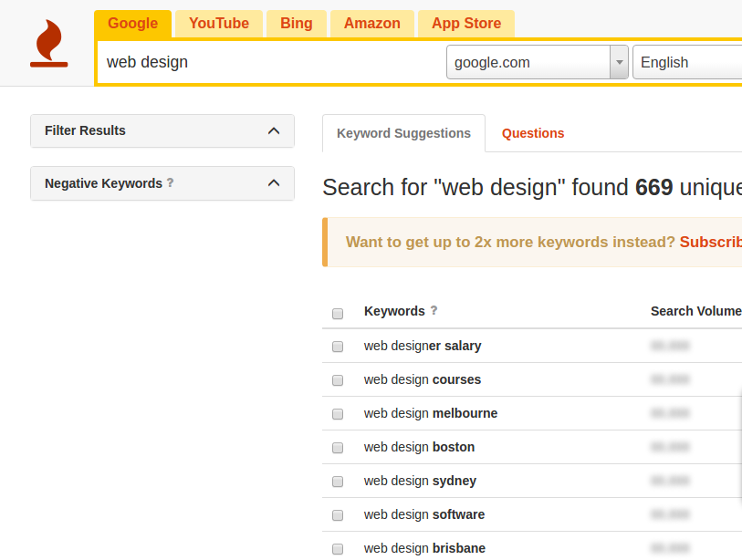
Task: Check the 'web design software' checkbox
Action: [338, 515]
